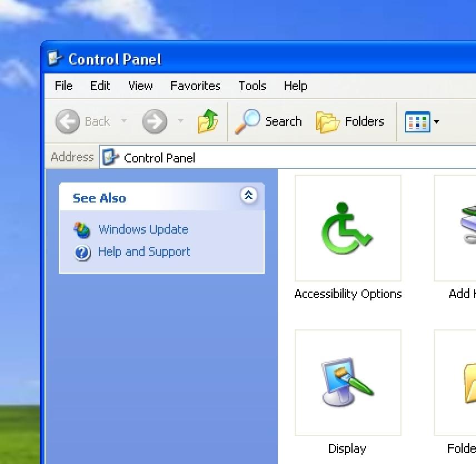Open the Favorites menu
This screenshot has height=464, width=476.
click(x=195, y=86)
